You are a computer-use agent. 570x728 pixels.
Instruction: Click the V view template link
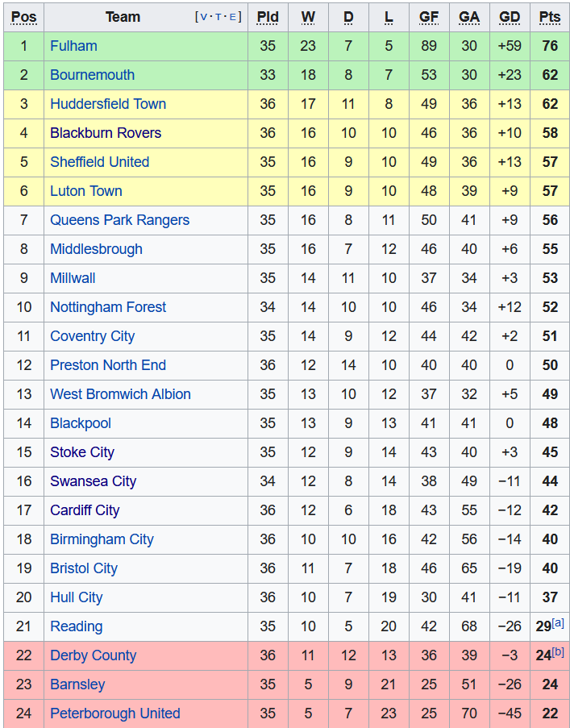[x=203, y=17]
